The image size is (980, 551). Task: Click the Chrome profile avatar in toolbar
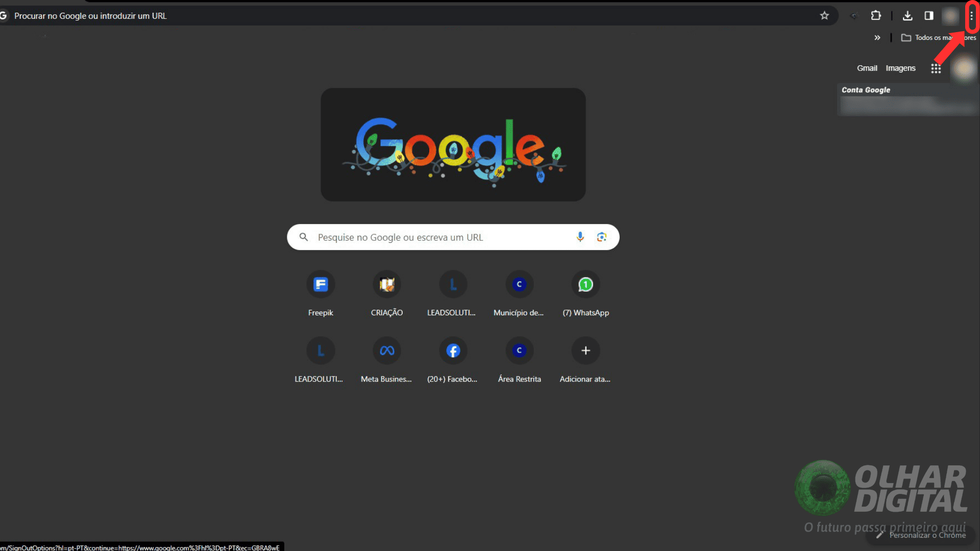[950, 16]
